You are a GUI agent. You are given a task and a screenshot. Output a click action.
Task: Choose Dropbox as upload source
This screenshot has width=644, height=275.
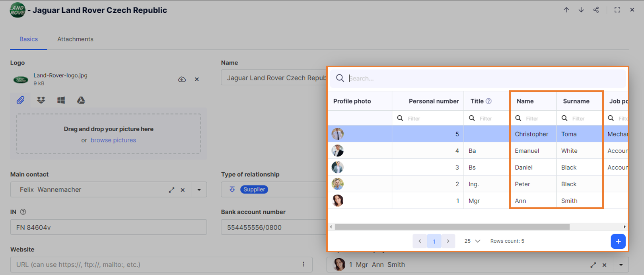[x=41, y=100]
